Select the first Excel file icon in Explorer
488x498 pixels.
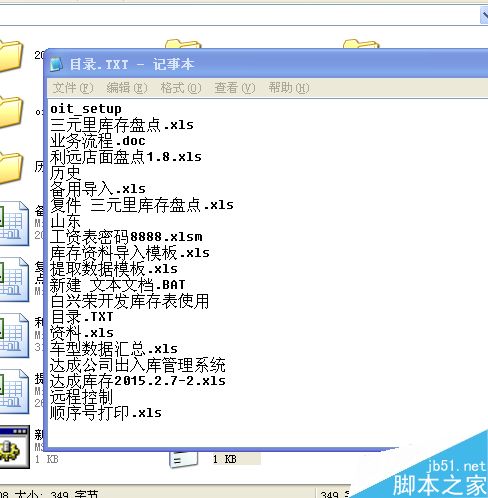click(x=14, y=224)
